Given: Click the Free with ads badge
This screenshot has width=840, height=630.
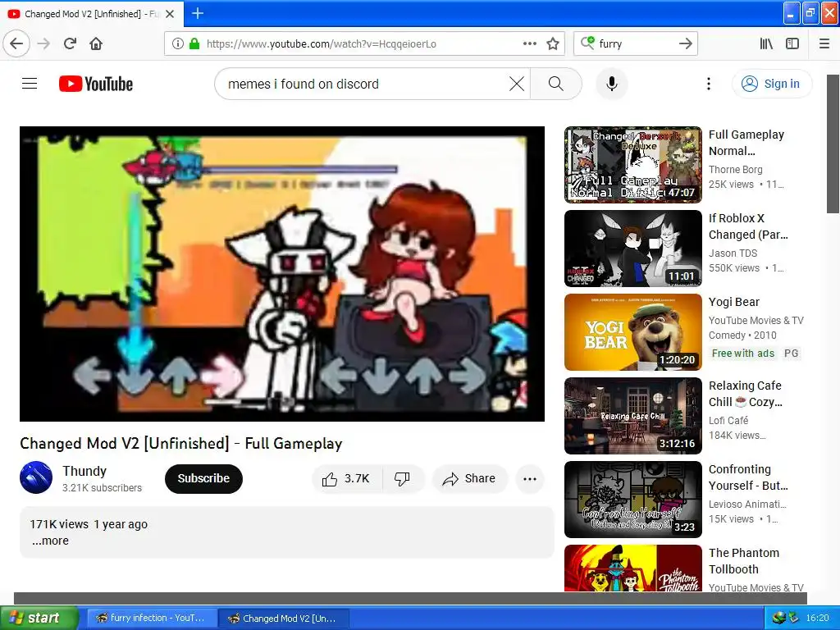Looking at the screenshot, I should pos(742,354).
